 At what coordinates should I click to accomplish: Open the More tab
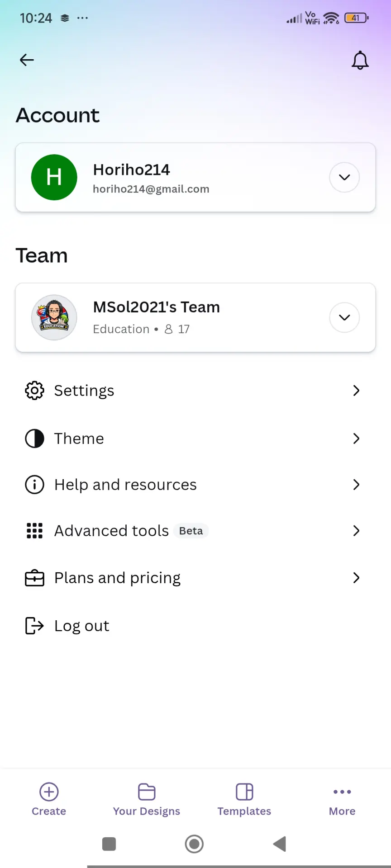click(342, 799)
